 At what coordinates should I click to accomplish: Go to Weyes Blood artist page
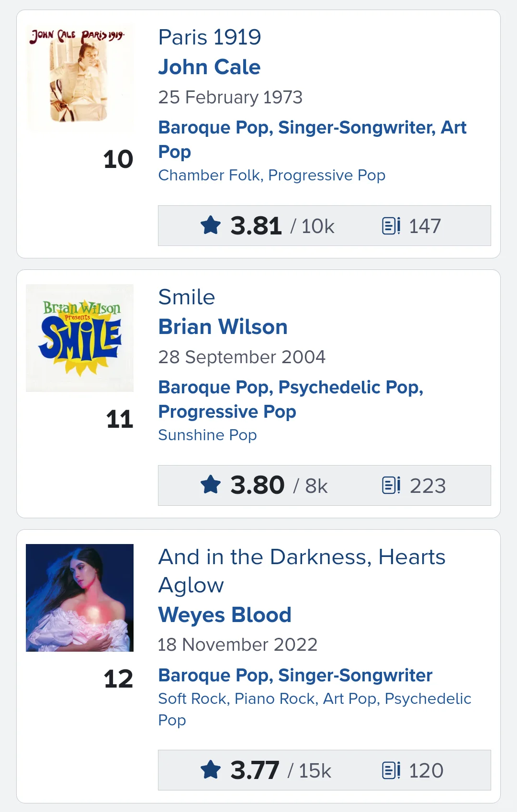pyautogui.click(x=225, y=615)
